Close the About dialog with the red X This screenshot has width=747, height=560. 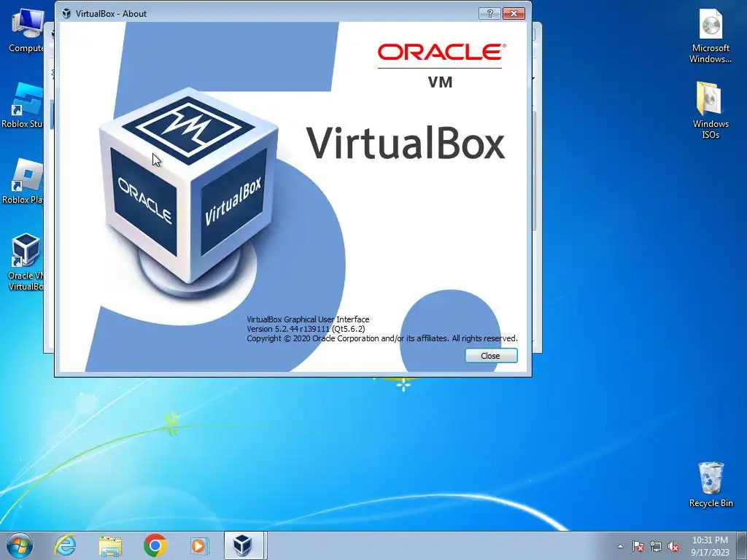[514, 13]
